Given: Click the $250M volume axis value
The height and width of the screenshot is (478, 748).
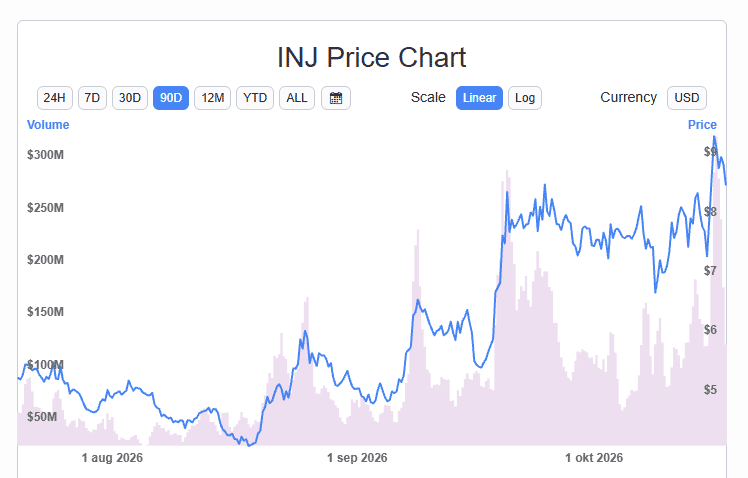Looking at the screenshot, I should (45, 208).
